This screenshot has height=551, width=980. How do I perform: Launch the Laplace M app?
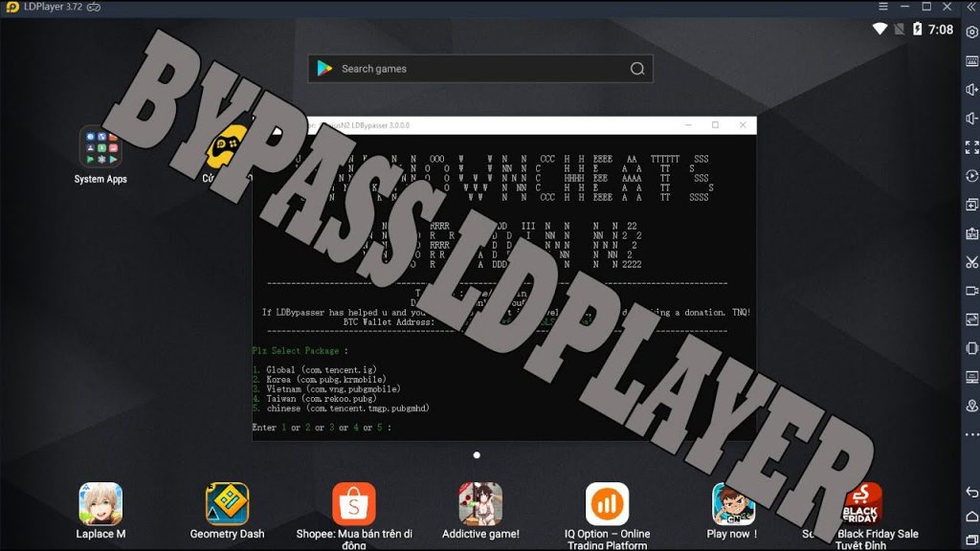100,511
